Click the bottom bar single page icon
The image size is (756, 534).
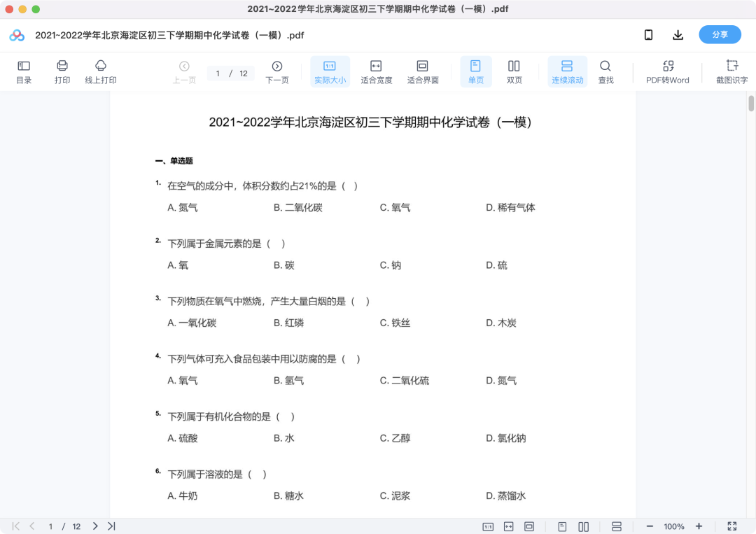click(x=562, y=527)
